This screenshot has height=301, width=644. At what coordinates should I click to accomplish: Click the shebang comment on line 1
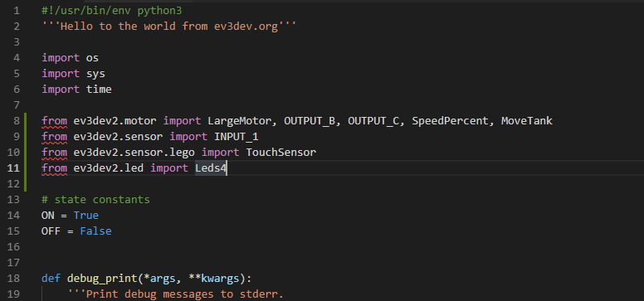click(112, 11)
